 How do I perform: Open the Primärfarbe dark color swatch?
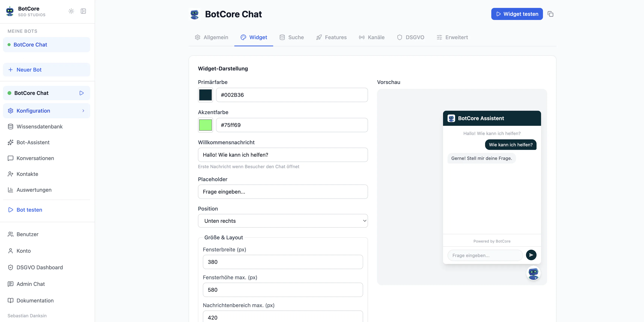tap(205, 95)
